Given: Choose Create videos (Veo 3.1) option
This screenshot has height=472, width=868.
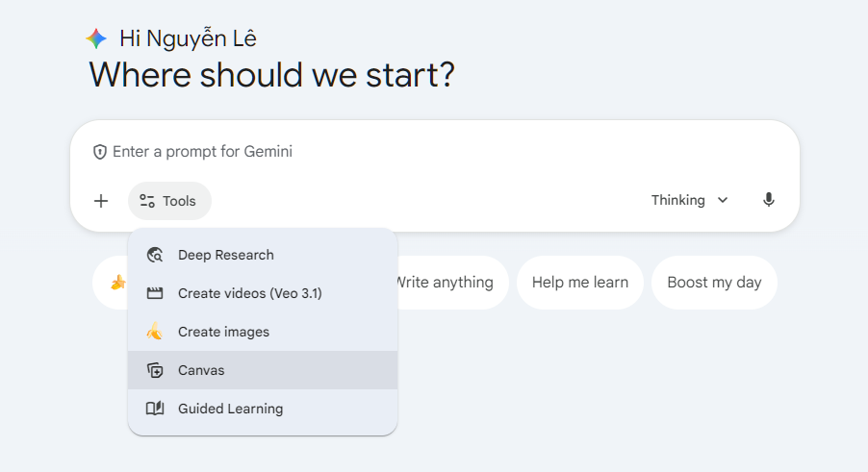Looking at the screenshot, I should coord(250,293).
